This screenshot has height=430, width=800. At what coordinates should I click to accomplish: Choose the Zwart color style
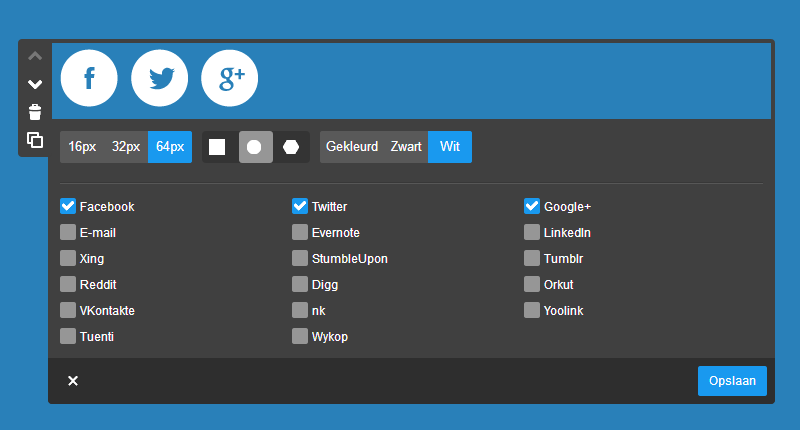point(406,147)
